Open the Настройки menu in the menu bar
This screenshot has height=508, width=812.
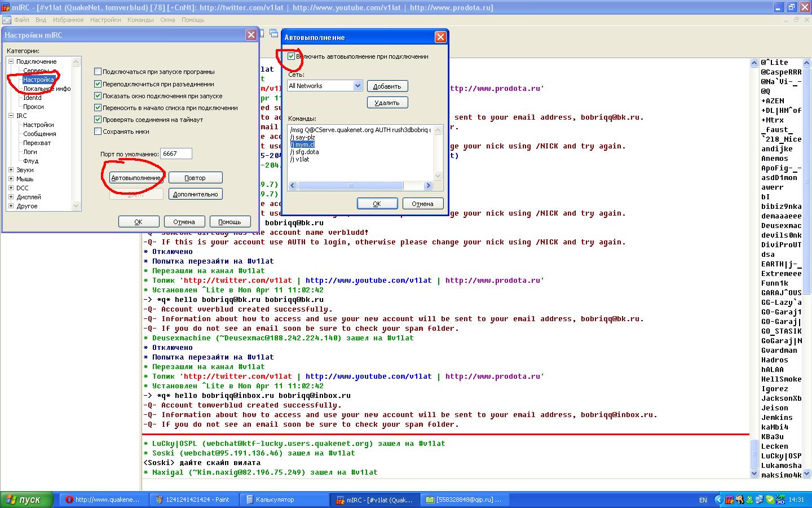105,20
